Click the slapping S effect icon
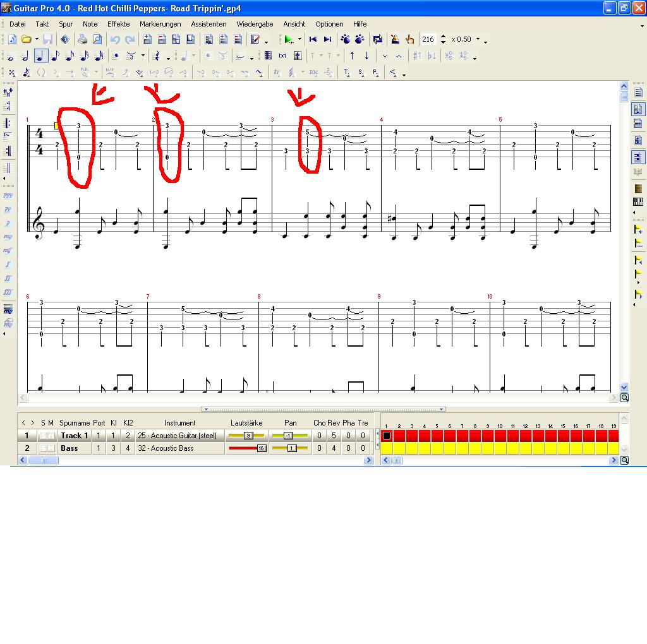Viewport: 647px width, 644px height. click(361, 73)
